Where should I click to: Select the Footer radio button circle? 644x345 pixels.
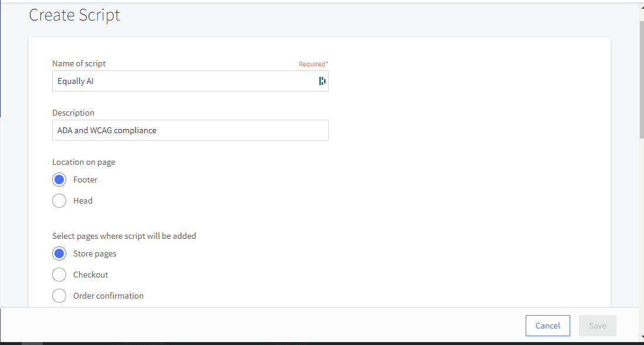(x=59, y=180)
